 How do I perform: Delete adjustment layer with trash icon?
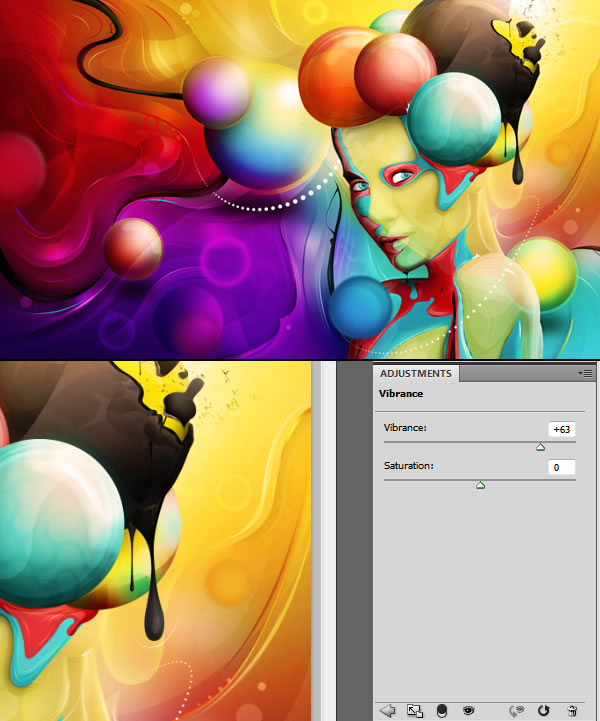[x=572, y=710]
